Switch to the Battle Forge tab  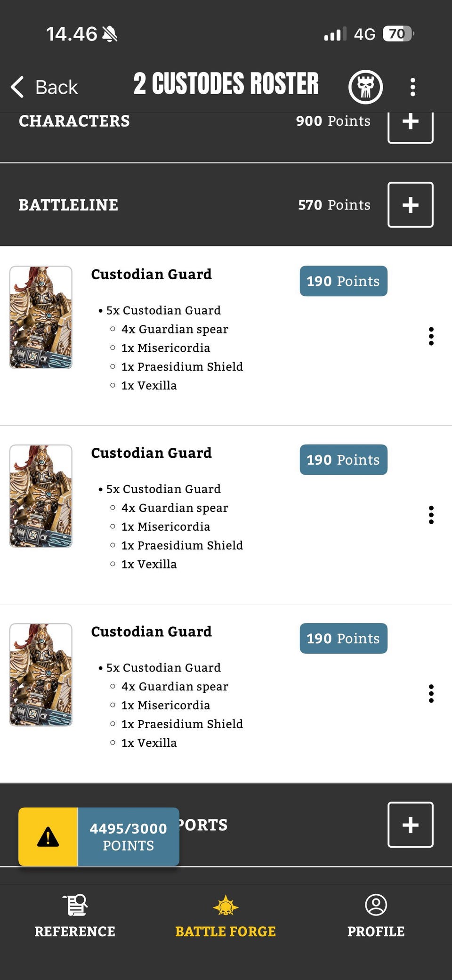(x=226, y=916)
